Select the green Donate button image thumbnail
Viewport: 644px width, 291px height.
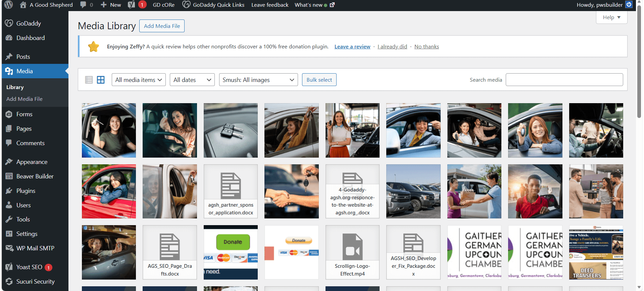(231, 252)
